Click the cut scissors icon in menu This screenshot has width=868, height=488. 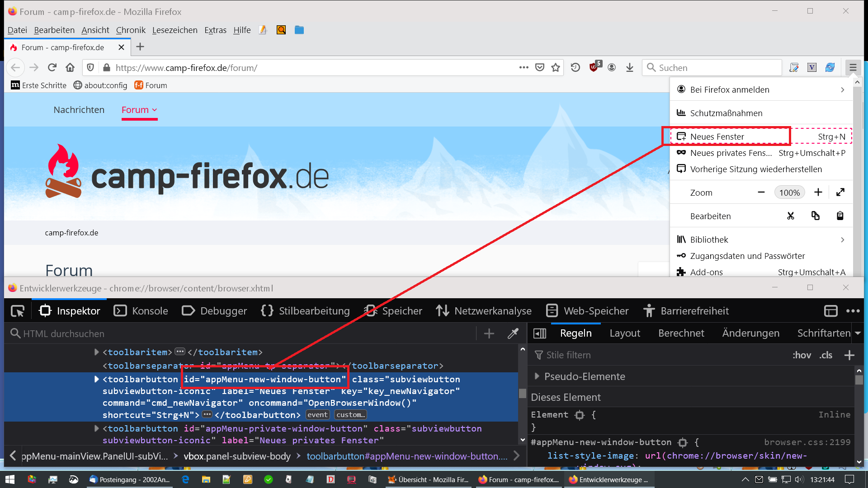(790, 216)
